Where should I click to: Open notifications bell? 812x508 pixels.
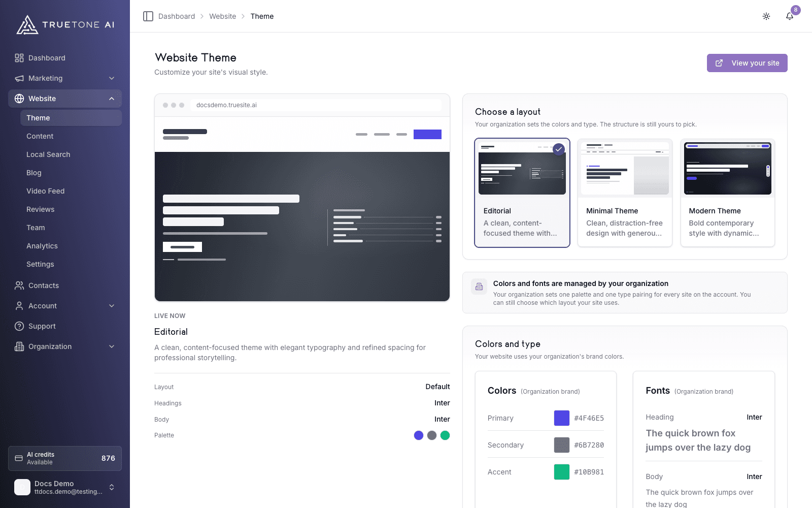(x=790, y=16)
